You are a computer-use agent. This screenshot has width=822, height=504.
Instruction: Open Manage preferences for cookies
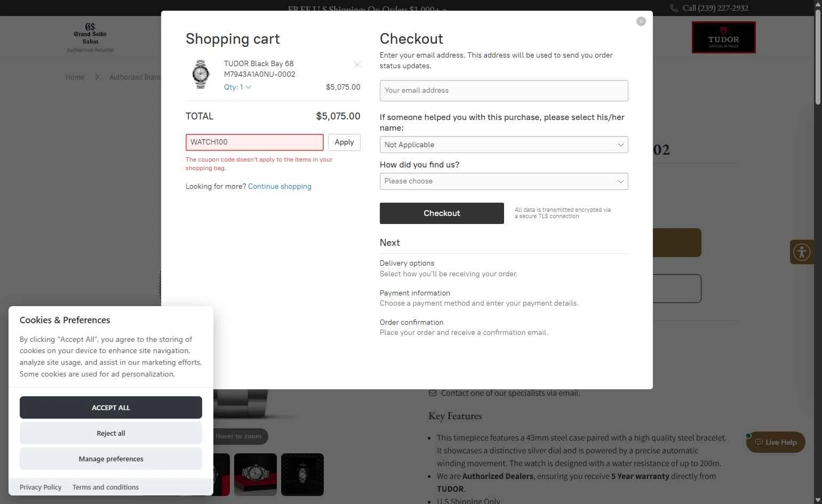pos(111,459)
